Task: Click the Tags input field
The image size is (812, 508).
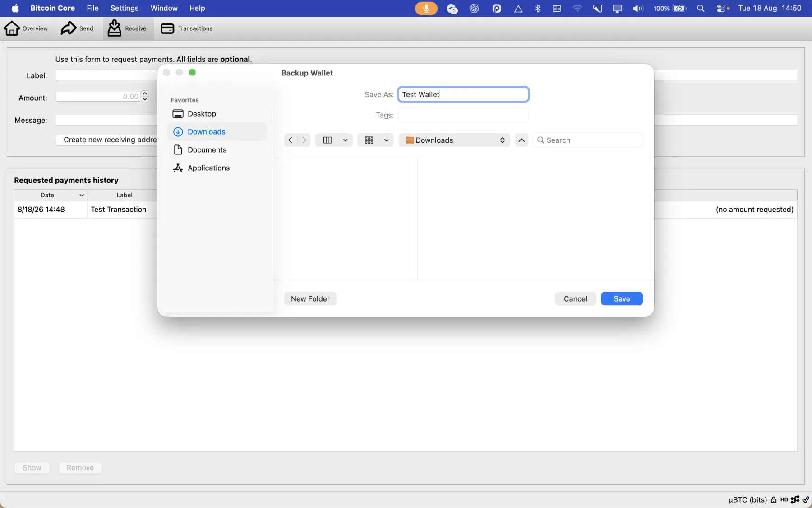Action: tap(463, 115)
